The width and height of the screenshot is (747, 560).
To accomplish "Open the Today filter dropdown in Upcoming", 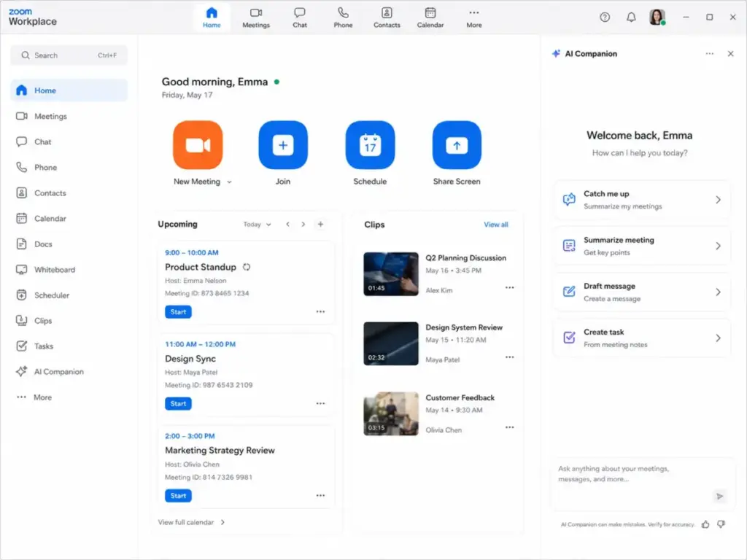I will (x=258, y=225).
